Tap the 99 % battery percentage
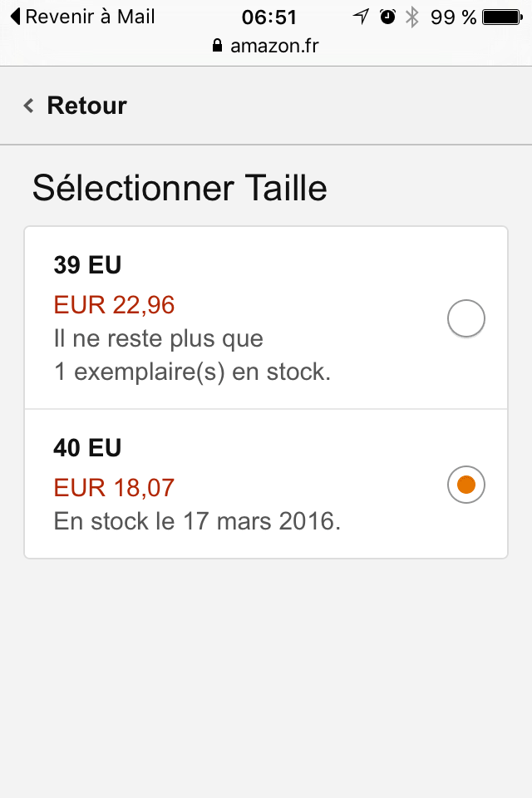The image size is (532, 798). click(453, 17)
